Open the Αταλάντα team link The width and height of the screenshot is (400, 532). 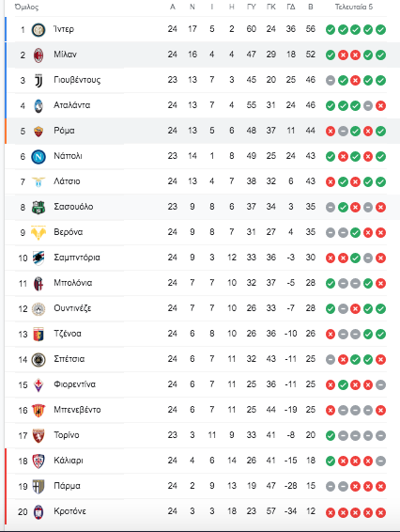pyautogui.click(x=72, y=105)
